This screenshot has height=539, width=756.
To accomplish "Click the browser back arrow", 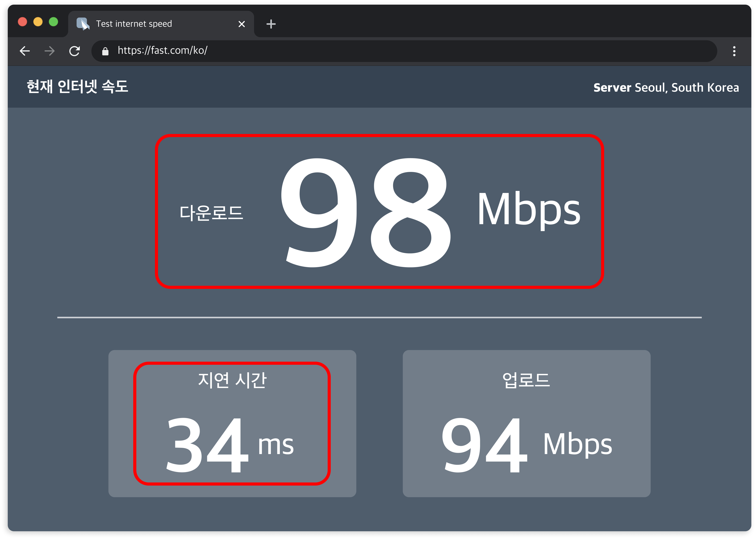I will pyautogui.click(x=25, y=51).
